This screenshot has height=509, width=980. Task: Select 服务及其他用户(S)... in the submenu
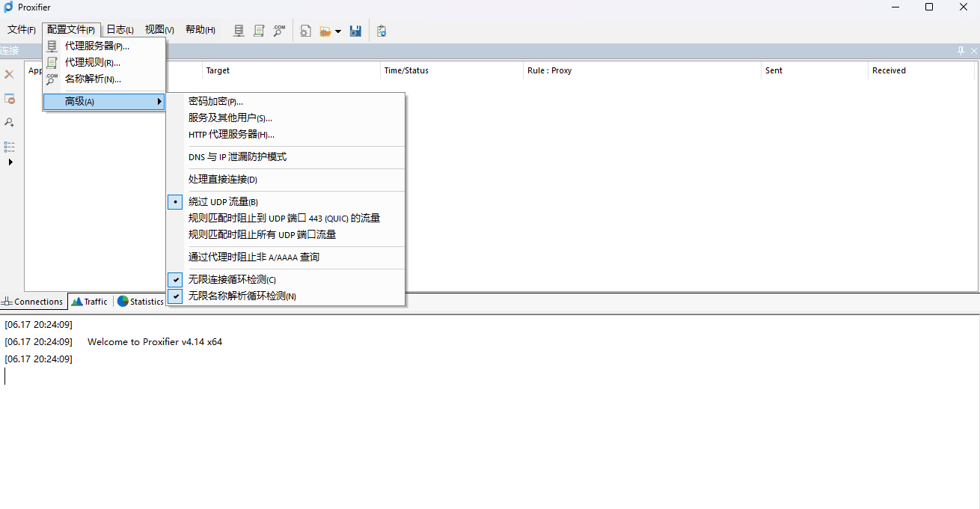[x=285, y=118]
